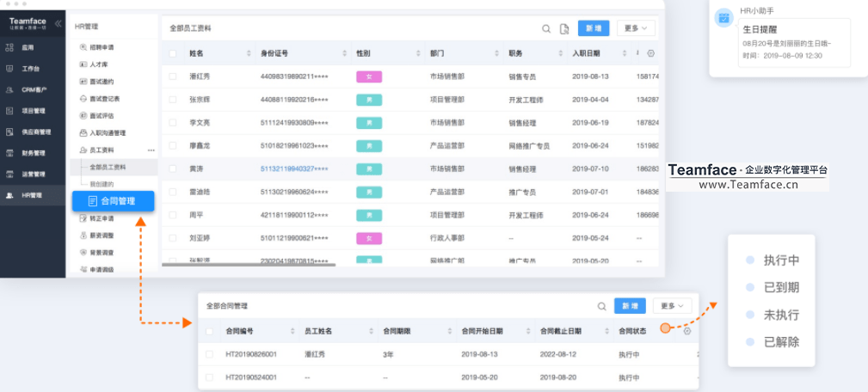Image resolution: width=868 pixels, height=392 pixels.
Task: Tick the checkbox for 廖鑫龙
Action: pos(173,145)
